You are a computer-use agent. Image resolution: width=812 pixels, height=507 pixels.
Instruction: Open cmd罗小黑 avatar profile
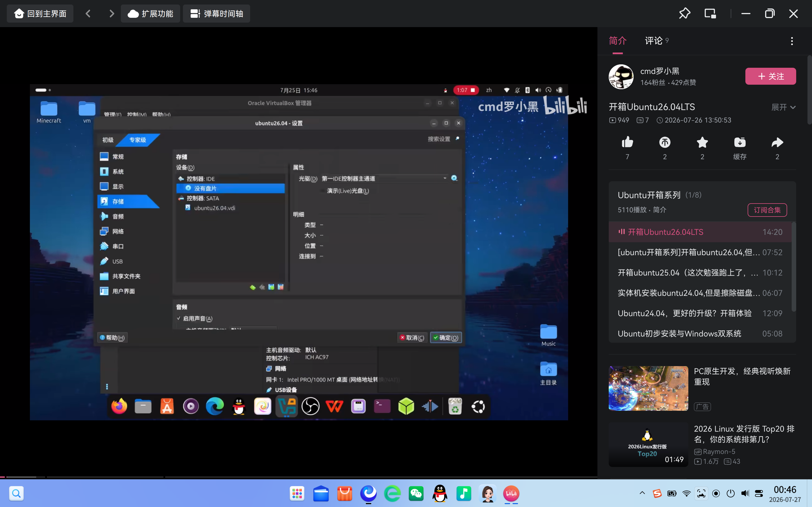621,77
